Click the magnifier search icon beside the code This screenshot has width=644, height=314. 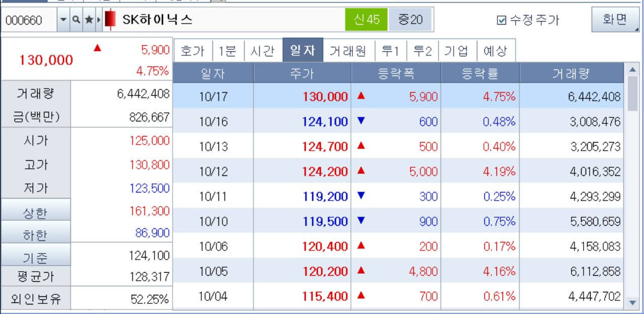76,20
